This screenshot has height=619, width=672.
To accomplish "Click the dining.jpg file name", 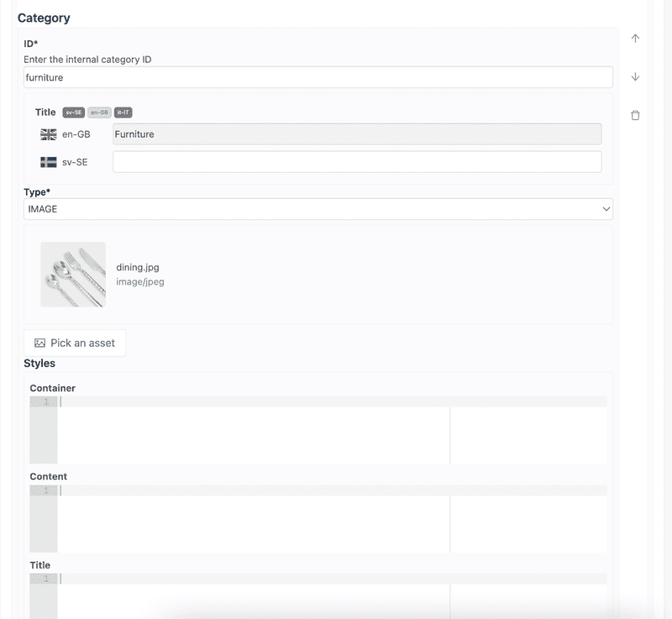I will [138, 267].
